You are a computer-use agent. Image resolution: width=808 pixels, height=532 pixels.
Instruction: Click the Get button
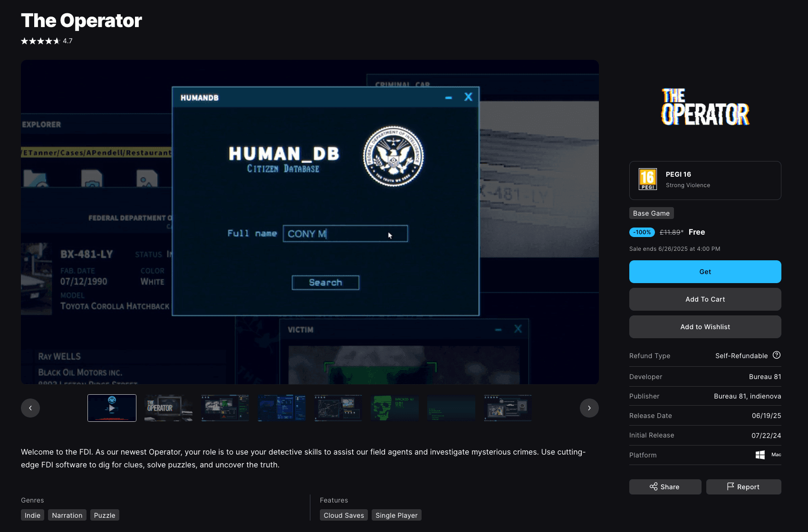click(x=705, y=272)
